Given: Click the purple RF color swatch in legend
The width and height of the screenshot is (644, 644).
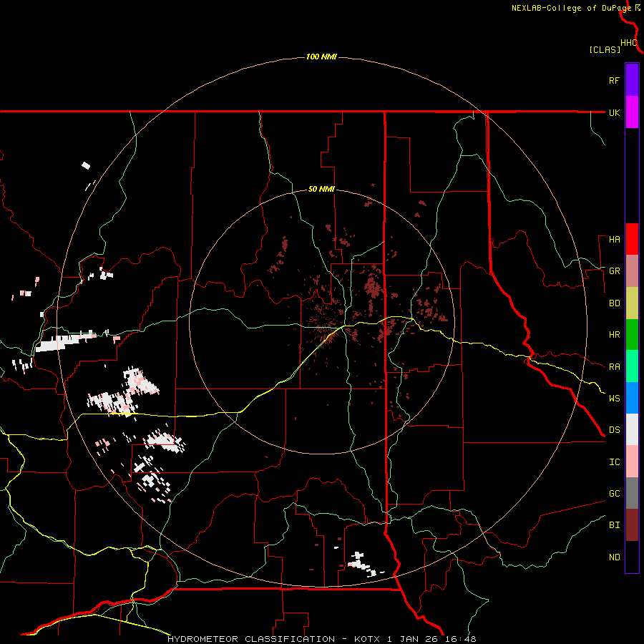Looking at the screenshot, I should pos(632,80).
